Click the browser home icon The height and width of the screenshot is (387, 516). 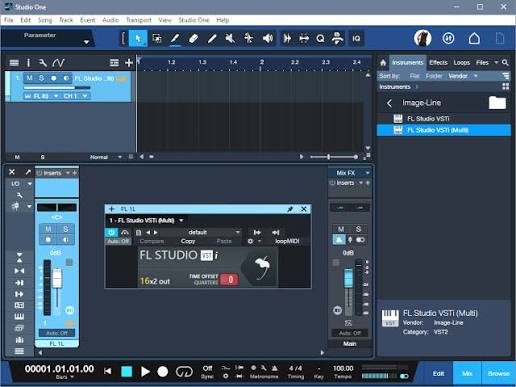pos(383,62)
